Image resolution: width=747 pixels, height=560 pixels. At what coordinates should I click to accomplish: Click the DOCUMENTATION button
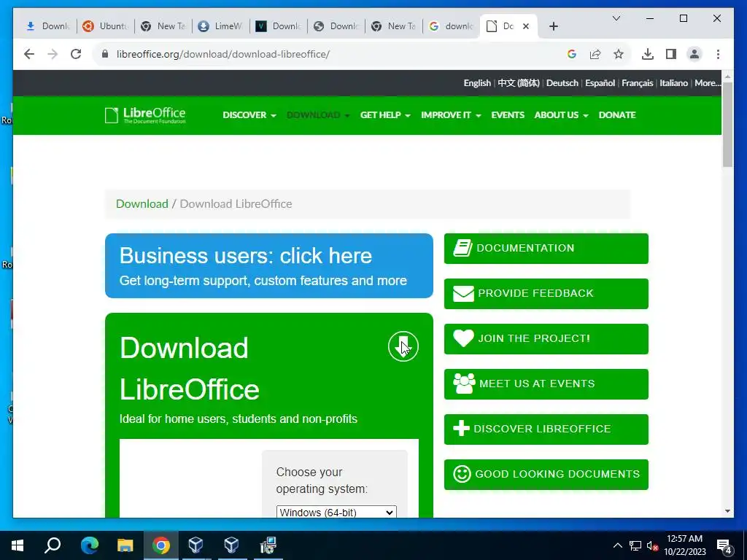point(546,248)
